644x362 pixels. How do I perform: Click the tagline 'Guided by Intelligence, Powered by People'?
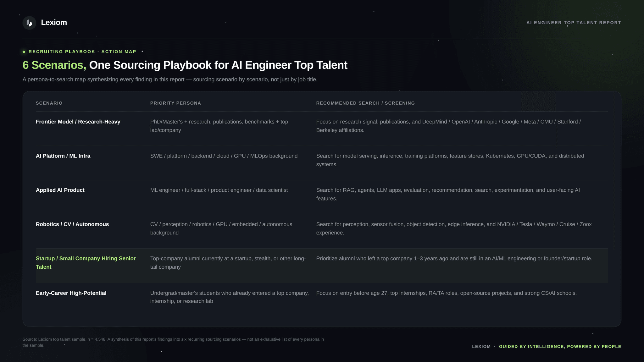(x=560, y=346)
